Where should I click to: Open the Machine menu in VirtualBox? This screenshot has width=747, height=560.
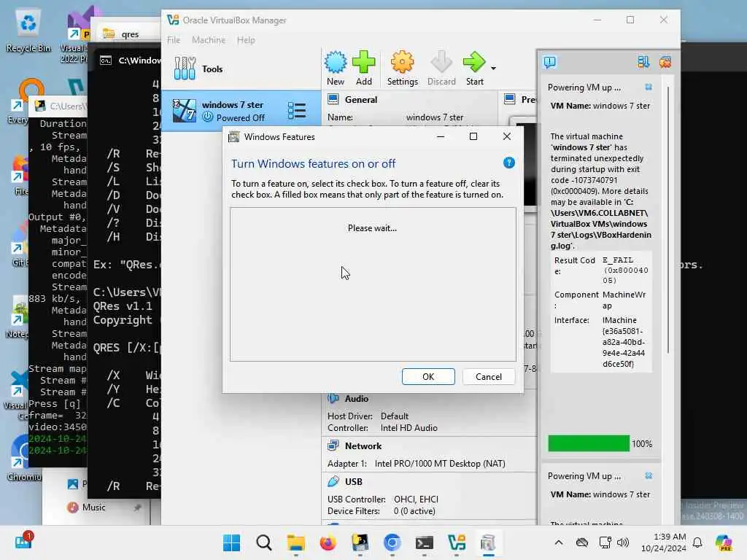pyautogui.click(x=209, y=40)
